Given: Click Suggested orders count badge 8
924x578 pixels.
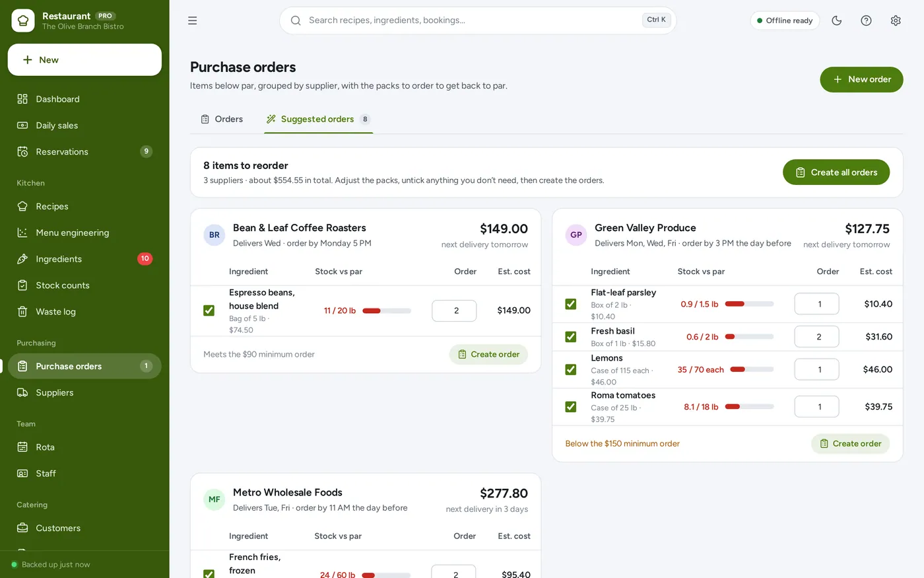Looking at the screenshot, I should pos(365,119).
